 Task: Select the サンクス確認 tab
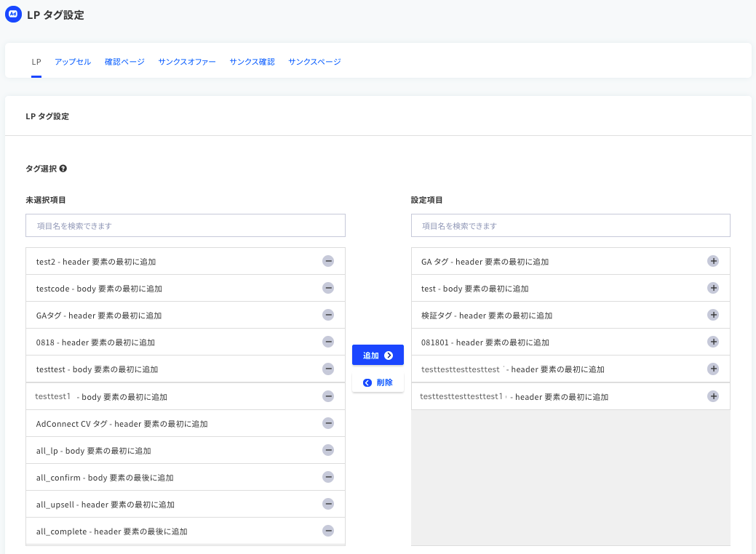252,62
